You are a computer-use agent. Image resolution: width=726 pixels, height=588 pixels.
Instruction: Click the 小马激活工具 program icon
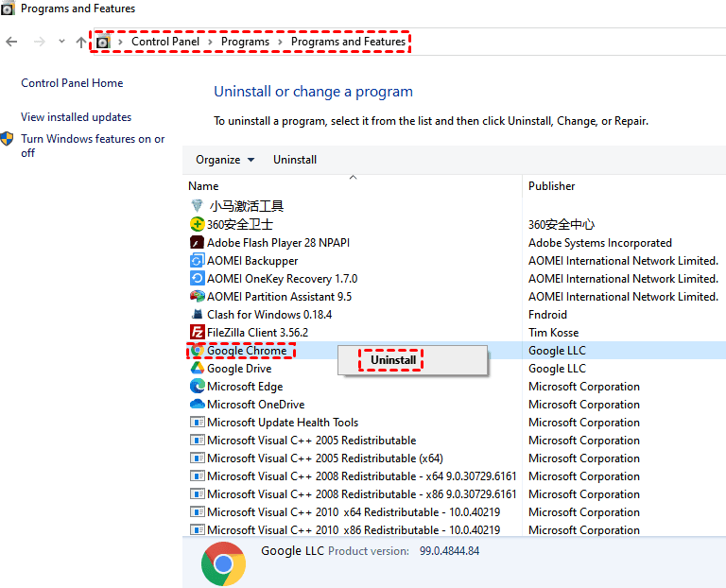coord(198,205)
